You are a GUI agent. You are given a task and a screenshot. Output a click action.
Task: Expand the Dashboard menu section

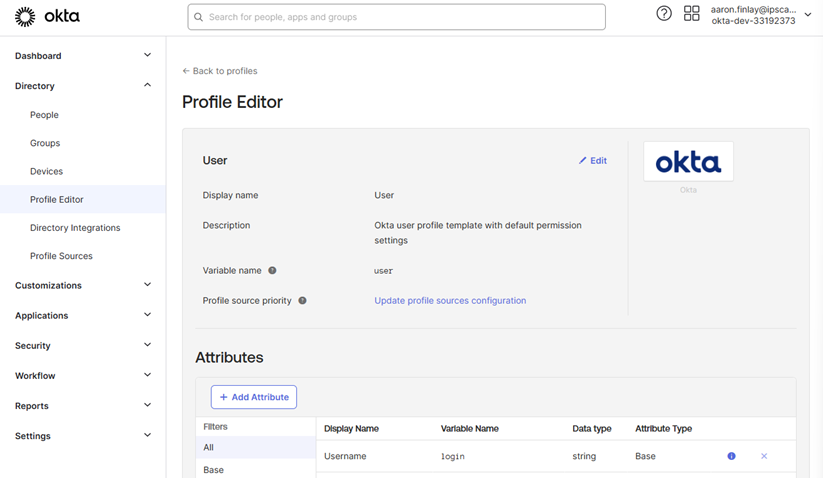pyautogui.click(x=147, y=56)
